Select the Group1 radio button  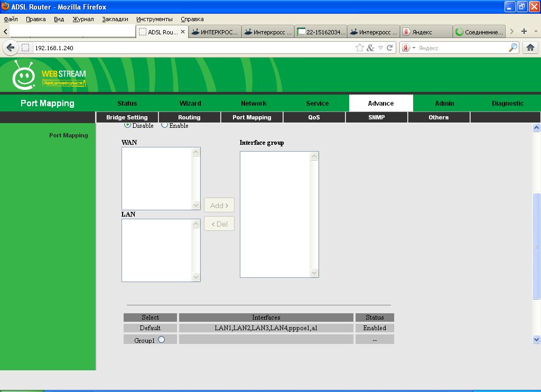tap(161, 340)
